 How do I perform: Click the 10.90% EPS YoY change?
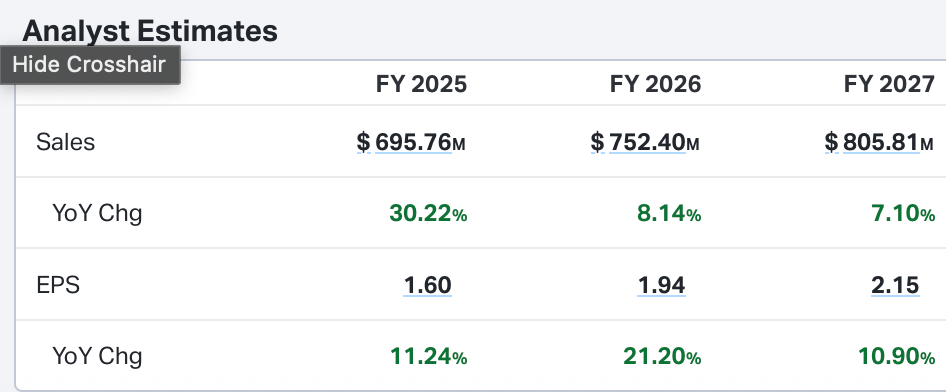(x=897, y=357)
